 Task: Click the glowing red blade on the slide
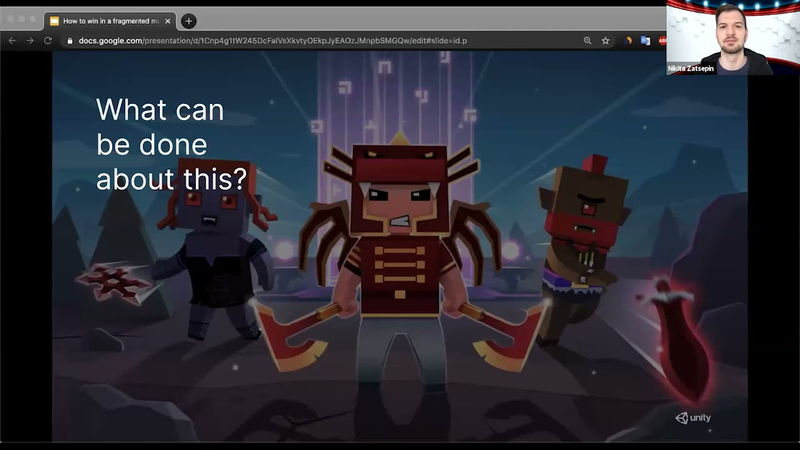(x=676, y=339)
